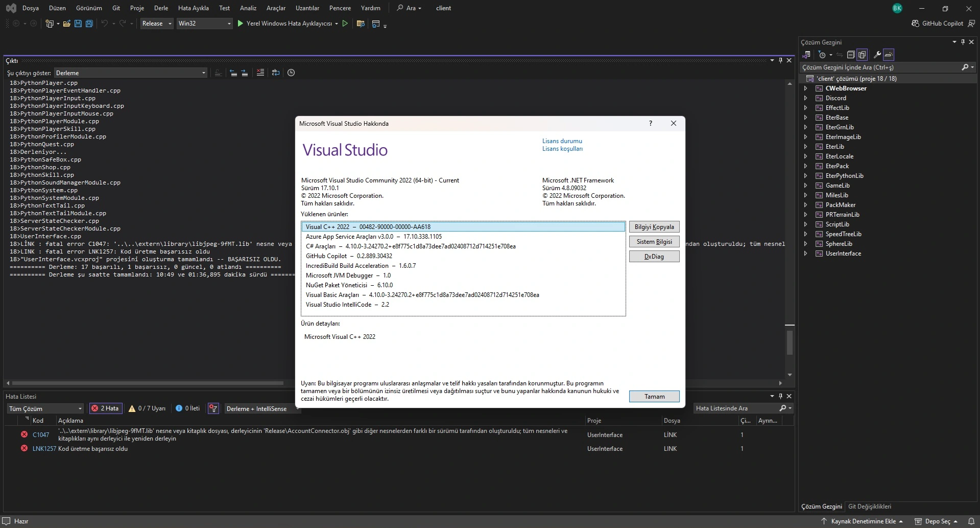Click the Open File folder icon
The width and height of the screenshot is (980, 528).
click(66, 24)
